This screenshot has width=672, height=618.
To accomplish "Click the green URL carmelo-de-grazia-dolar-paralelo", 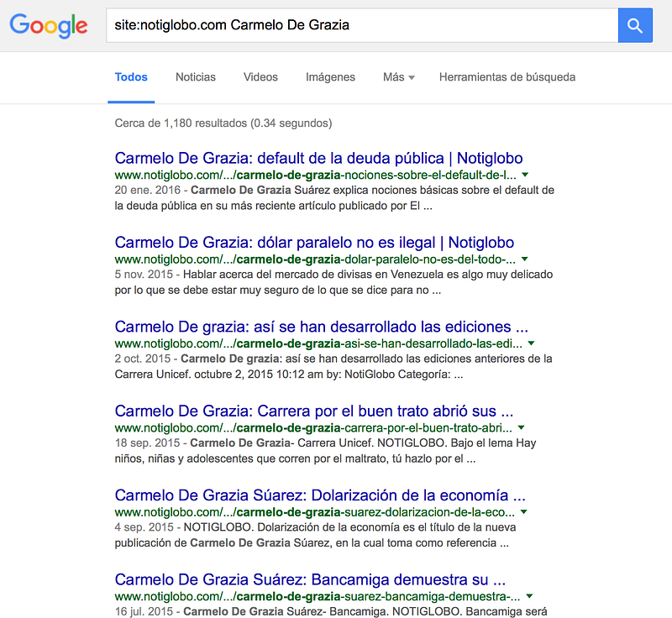I will click(x=315, y=259).
